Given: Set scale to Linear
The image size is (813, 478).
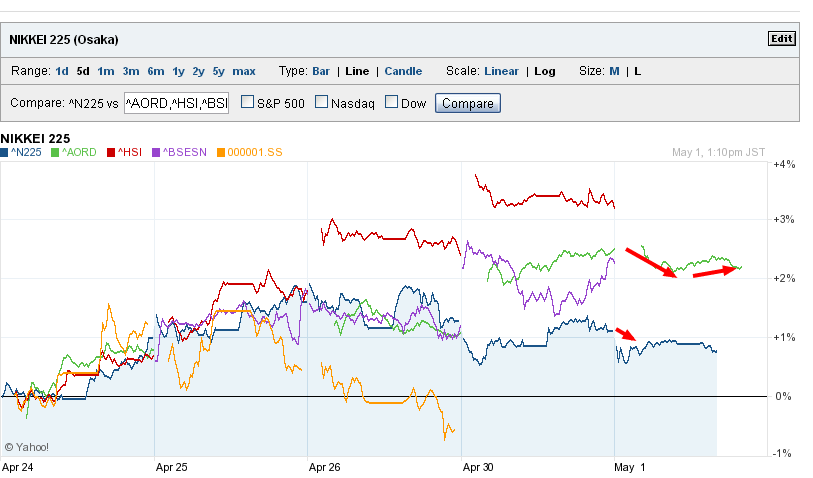Looking at the screenshot, I should [x=501, y=71].
